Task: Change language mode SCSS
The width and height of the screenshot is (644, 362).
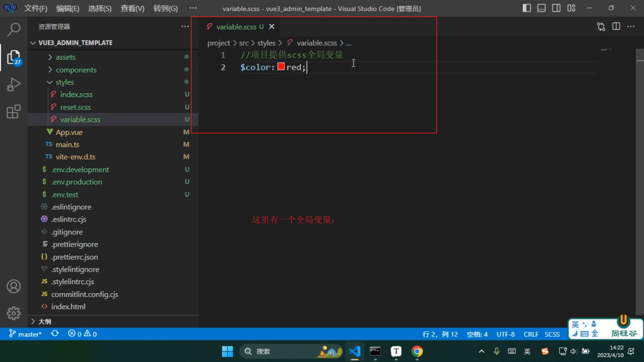Action: click(552, 334)
